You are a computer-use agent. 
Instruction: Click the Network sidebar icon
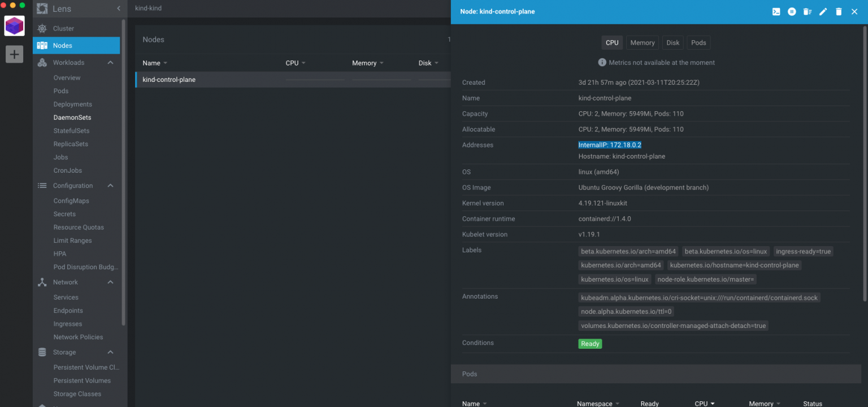[42, 282]
